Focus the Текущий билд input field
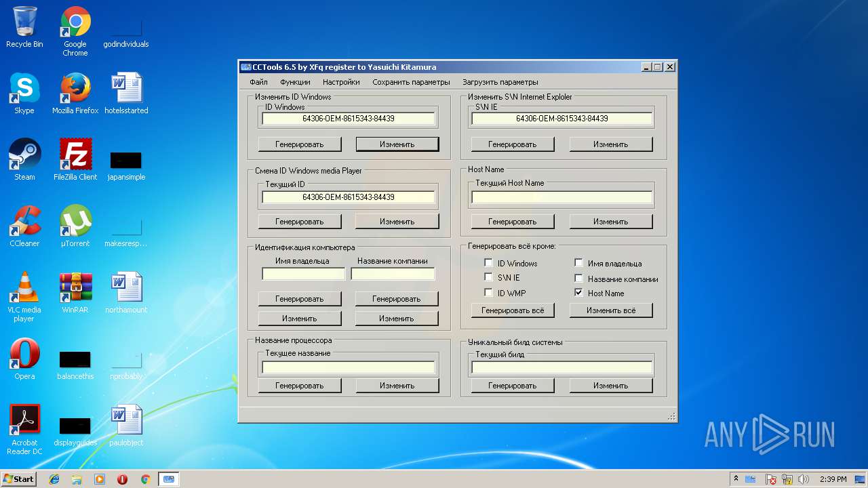868x488 pixels. click(562, 367)
